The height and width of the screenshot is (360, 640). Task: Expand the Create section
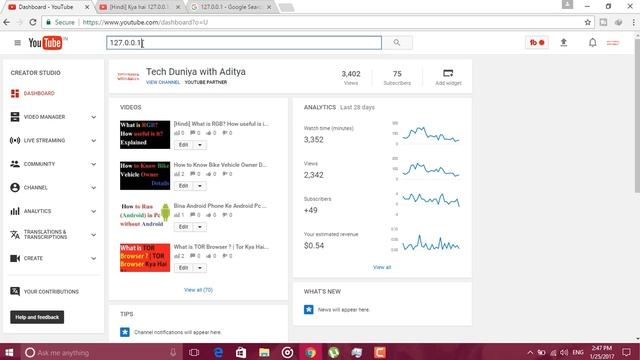coord(93,258)
